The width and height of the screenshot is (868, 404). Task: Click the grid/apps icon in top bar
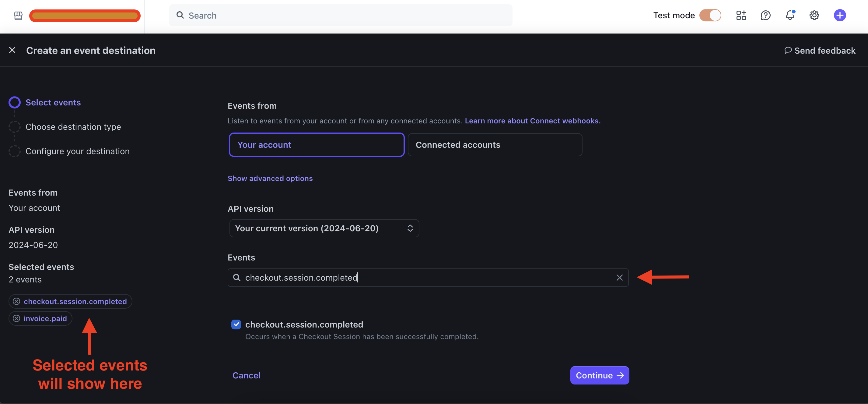point(741,15)
